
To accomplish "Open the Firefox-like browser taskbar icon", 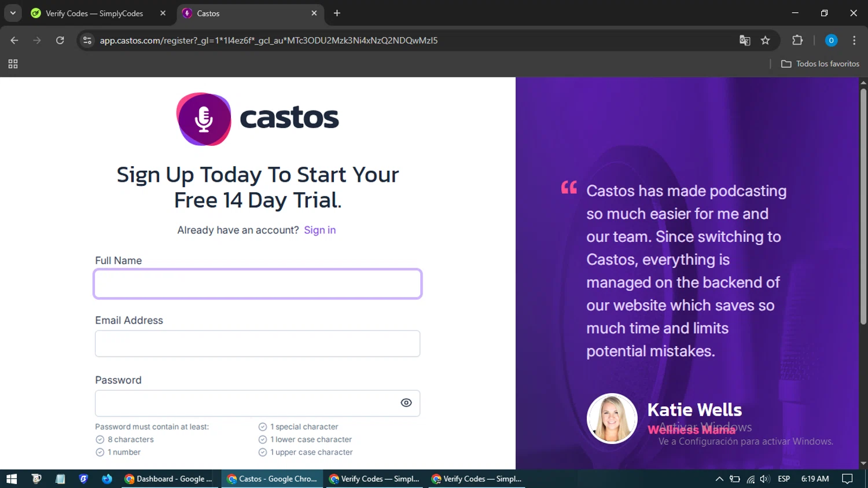I will click(107, 479).
